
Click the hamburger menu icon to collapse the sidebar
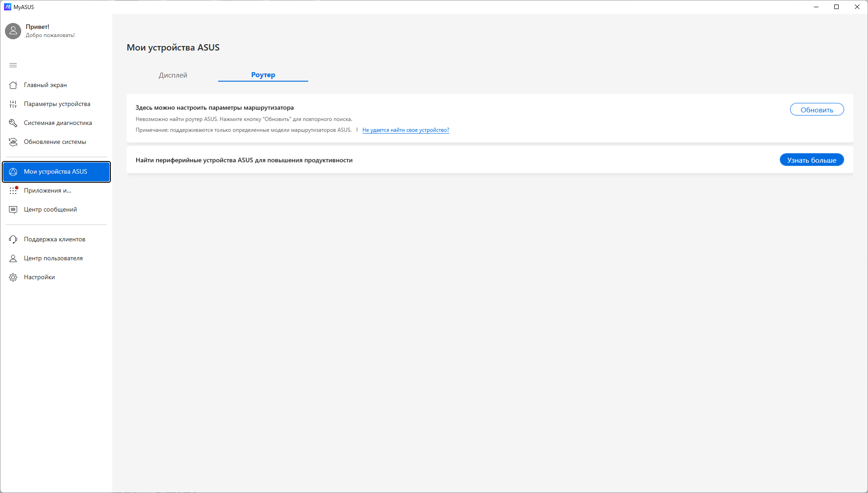pos(13,65)
